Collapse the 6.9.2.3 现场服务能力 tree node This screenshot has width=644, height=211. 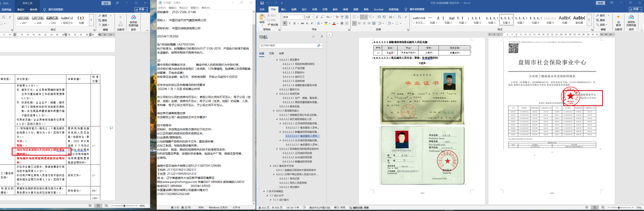274,111
